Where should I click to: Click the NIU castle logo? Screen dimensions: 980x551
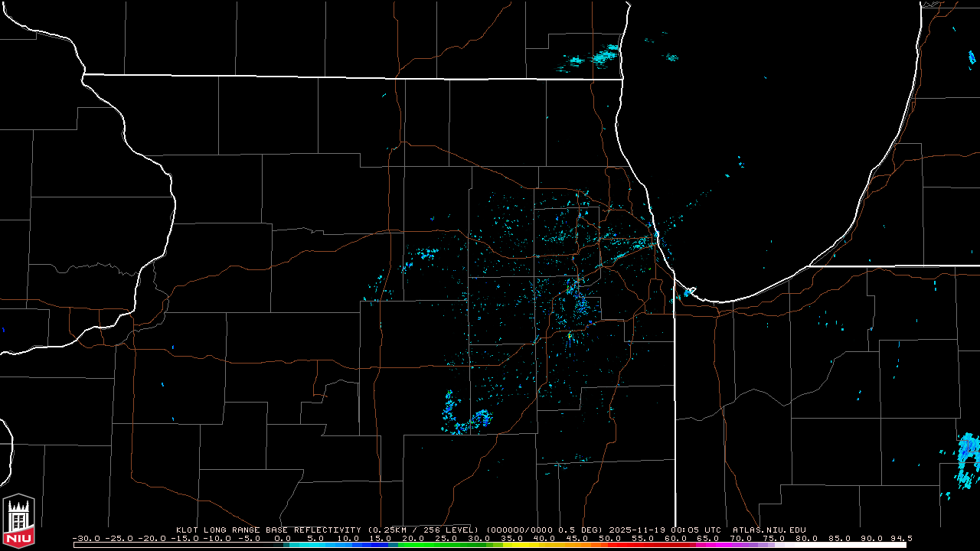pyautogui.click(x=18, y=519)
